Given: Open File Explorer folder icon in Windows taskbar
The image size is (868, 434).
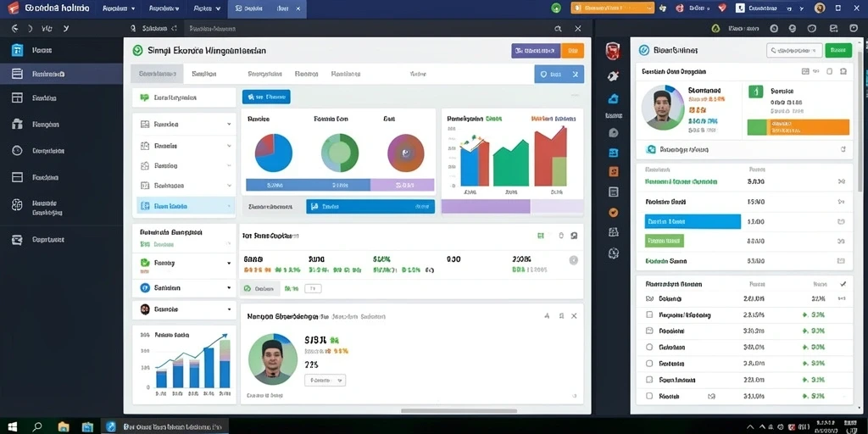Looking at the screenshot, I should click(63, 426).
